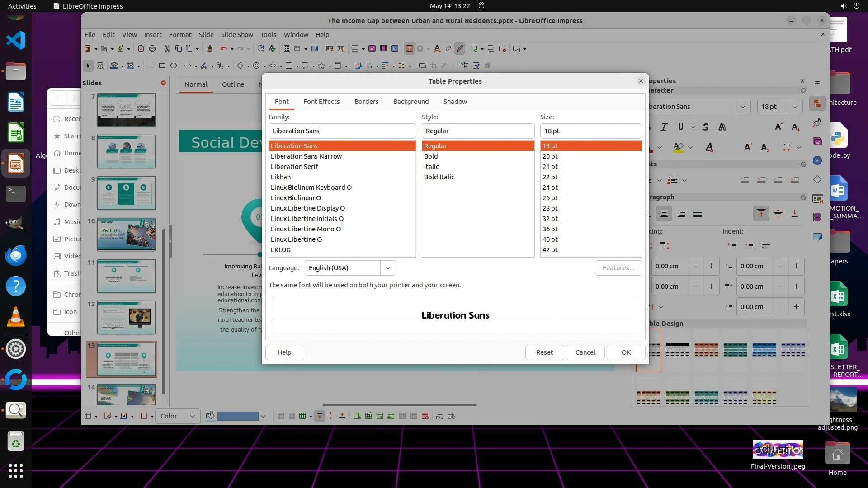The image size is (868, 488).
Task: Switch to the Font Effects tab
Action: 321,102
